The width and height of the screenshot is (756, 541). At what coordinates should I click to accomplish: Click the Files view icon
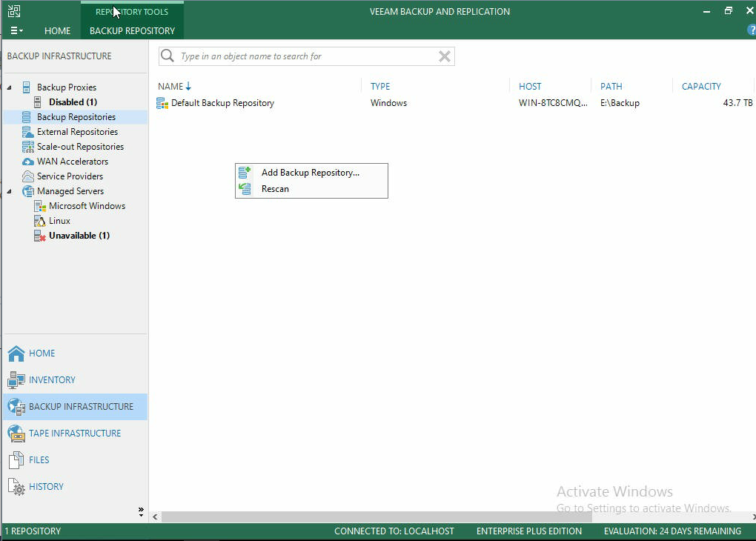16,460
